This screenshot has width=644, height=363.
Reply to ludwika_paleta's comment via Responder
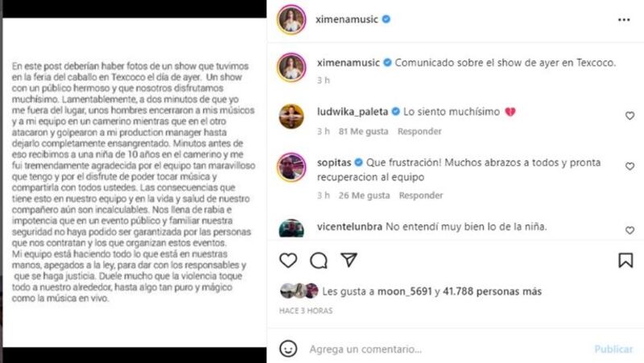tap(419, 131)
